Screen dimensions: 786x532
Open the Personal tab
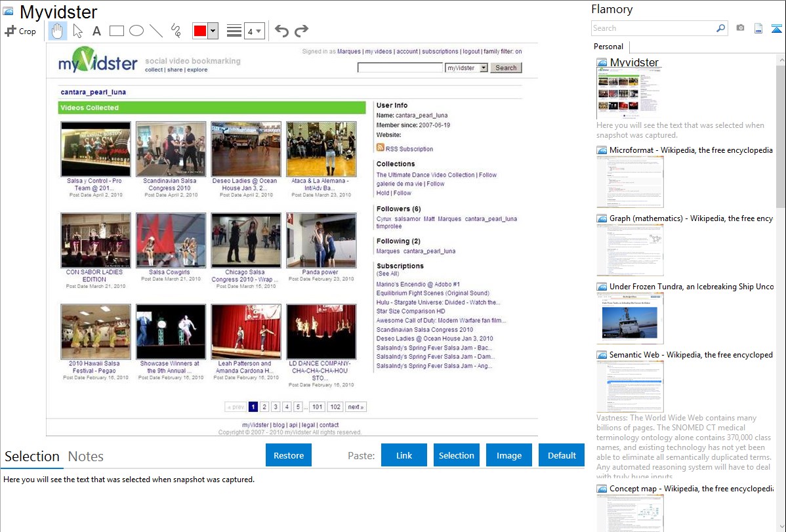[x=609, y=47]
